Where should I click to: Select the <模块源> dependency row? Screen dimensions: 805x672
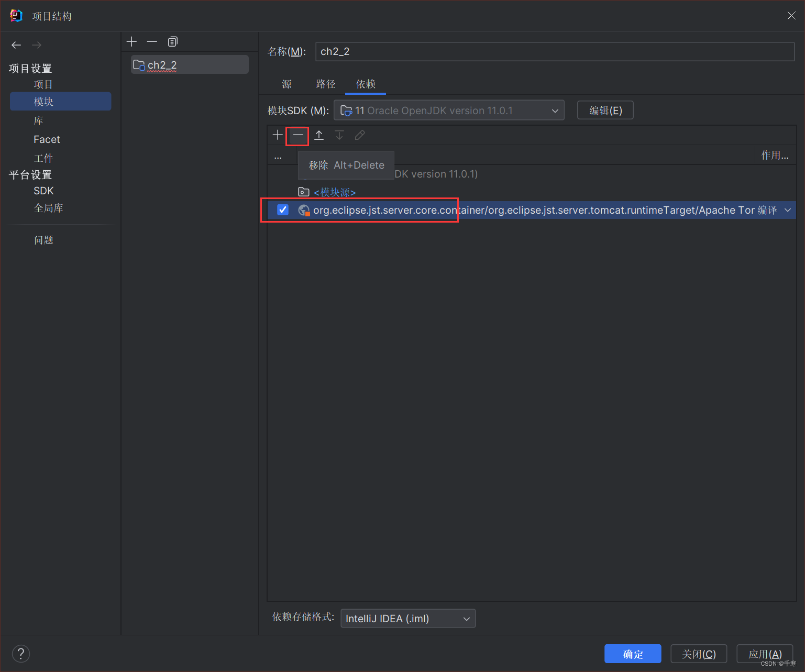tap(532, 192)
